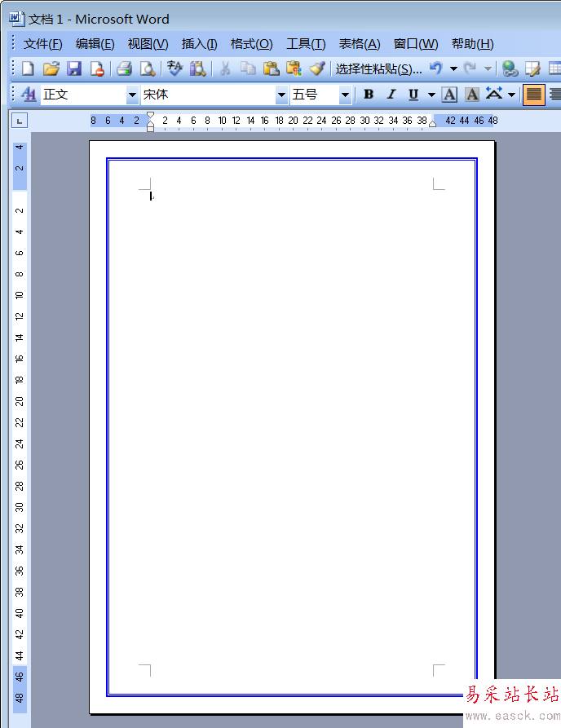Expand the underline style dropdown arrow

tap(431, 95)
